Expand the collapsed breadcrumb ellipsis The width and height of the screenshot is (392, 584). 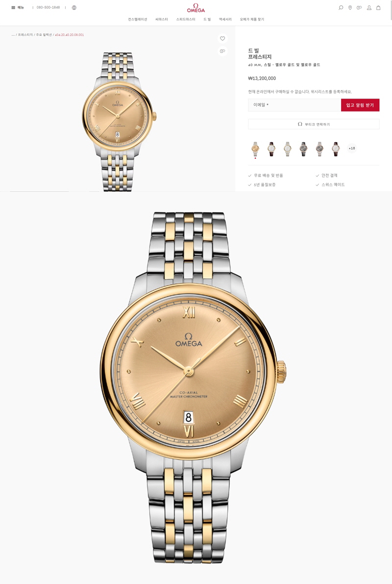tap(13, 35)
